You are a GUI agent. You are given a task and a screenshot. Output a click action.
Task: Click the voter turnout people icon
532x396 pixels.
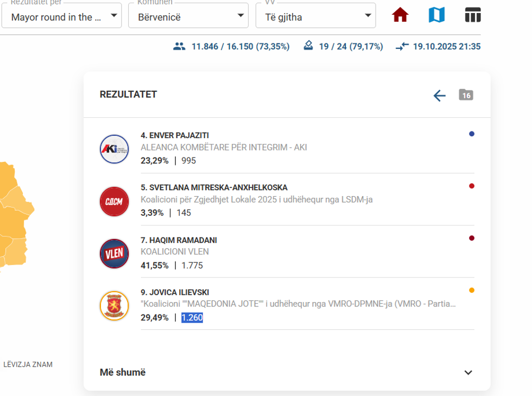179,47
